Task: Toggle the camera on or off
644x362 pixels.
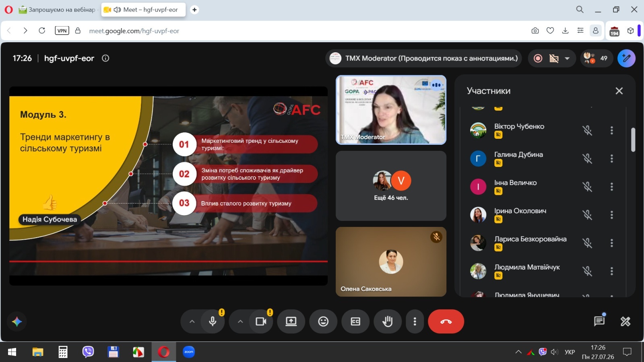Action: coord(261,321)
